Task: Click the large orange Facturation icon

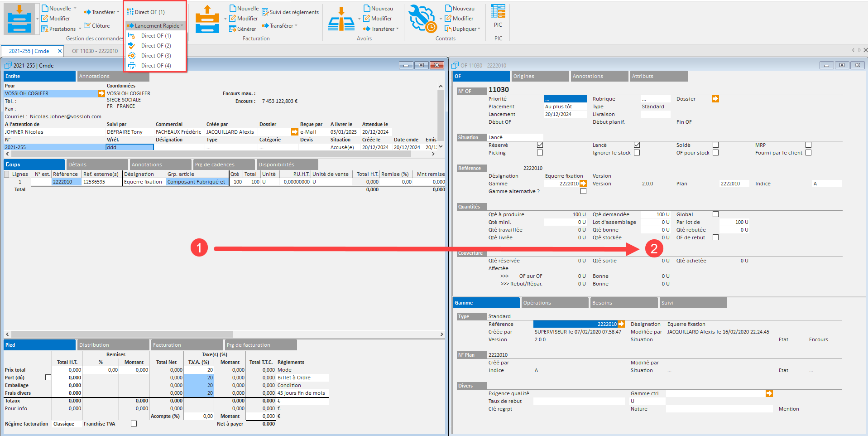Action: point(207,19)
